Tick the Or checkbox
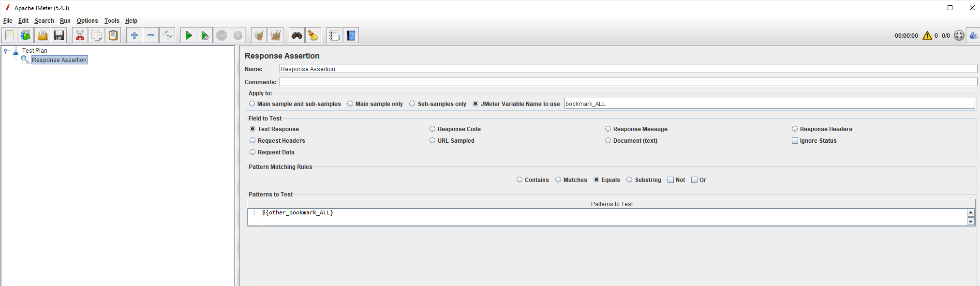Image resolution: width=980 pixels, height=286 pixels. [699, 180]
